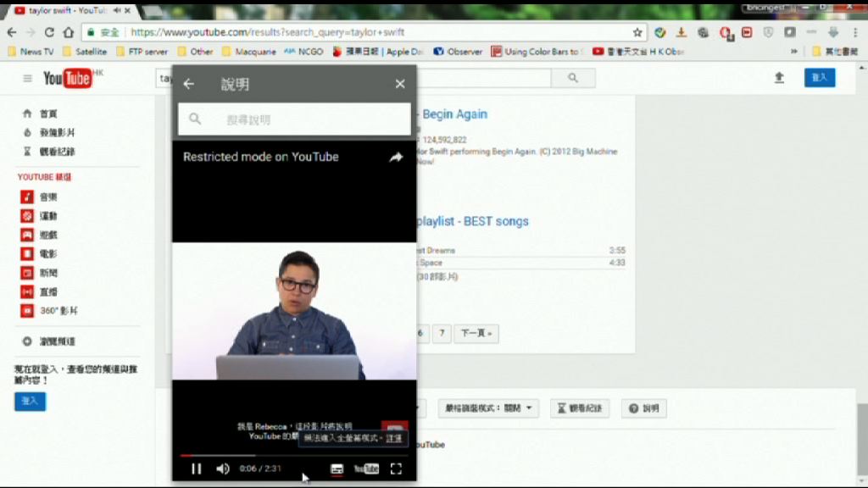Image resolution: width=868 pixels, height=488 pixels.
Task: Expand the restricted mode dropdown in footer
Action: coord(489,408)
